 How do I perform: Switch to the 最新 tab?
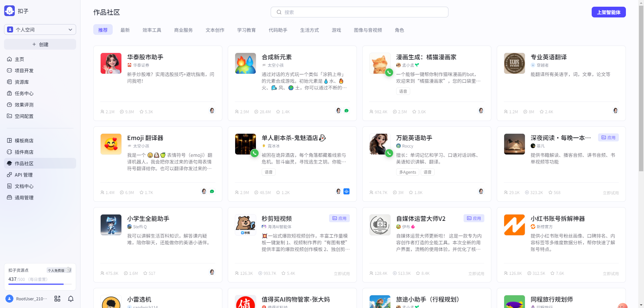click(x=125, y=30)
